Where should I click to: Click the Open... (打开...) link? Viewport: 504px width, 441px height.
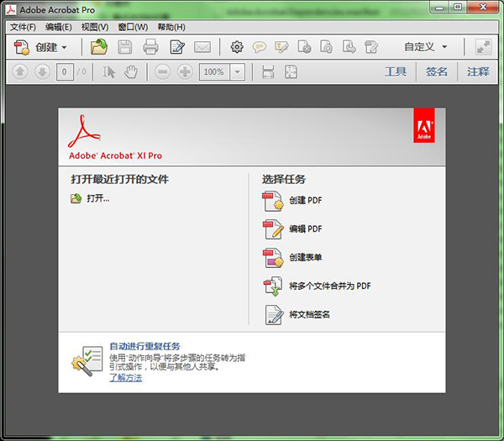[98, 198]
